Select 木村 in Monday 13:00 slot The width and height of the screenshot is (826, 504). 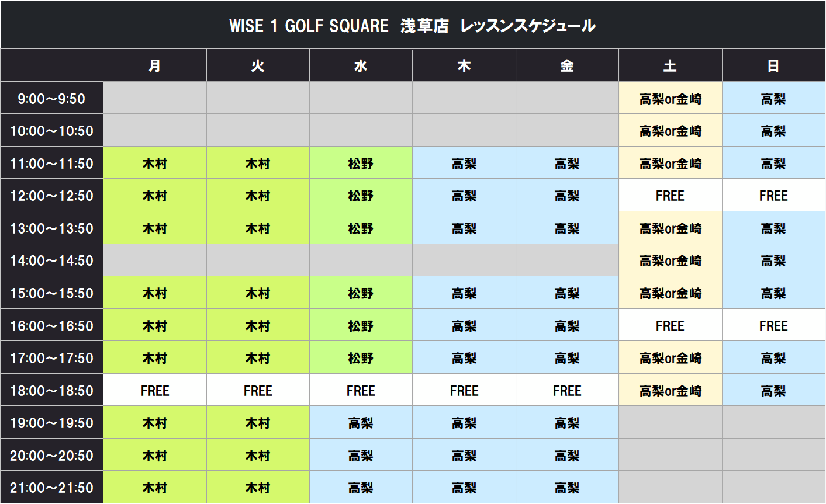click(x=155, y=228)
